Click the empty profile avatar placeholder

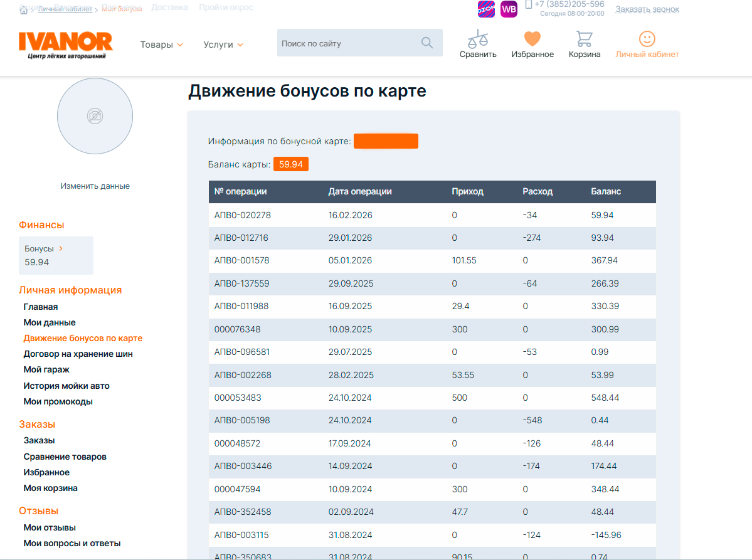click(95, 116)
